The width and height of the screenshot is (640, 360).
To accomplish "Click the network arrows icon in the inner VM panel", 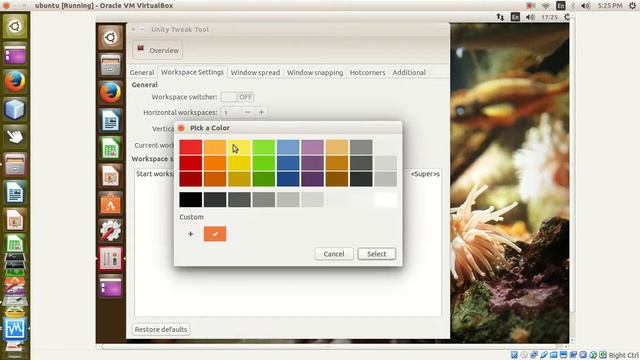I will click(x=500, y=17).
